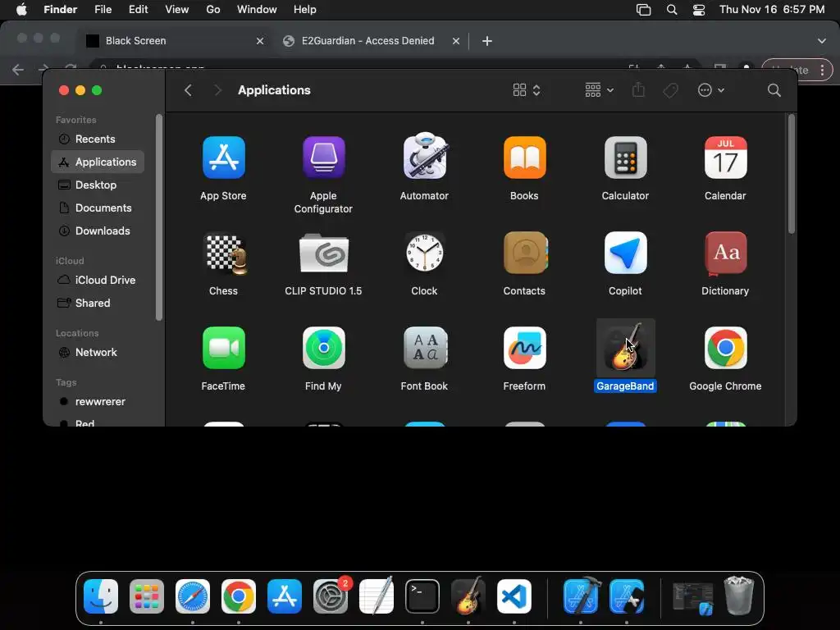Click the GarageBand app in Applications
This screenshot has height=630, width=840.
click(625, 348)
